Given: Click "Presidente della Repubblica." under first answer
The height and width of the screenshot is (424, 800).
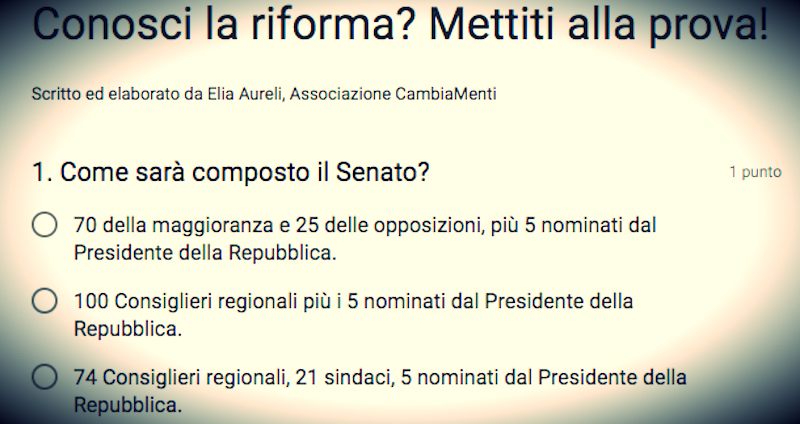Looking at the screenshot, I should coord(204,252).
